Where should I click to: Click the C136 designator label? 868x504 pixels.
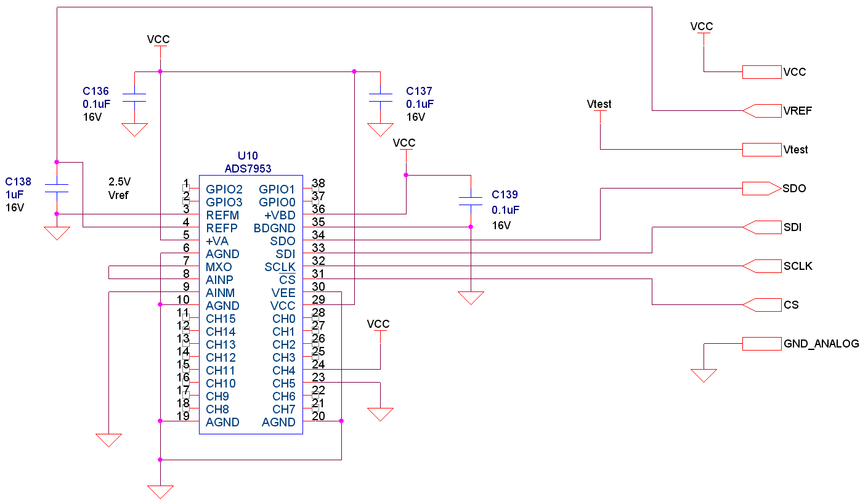tap(95, 91)
